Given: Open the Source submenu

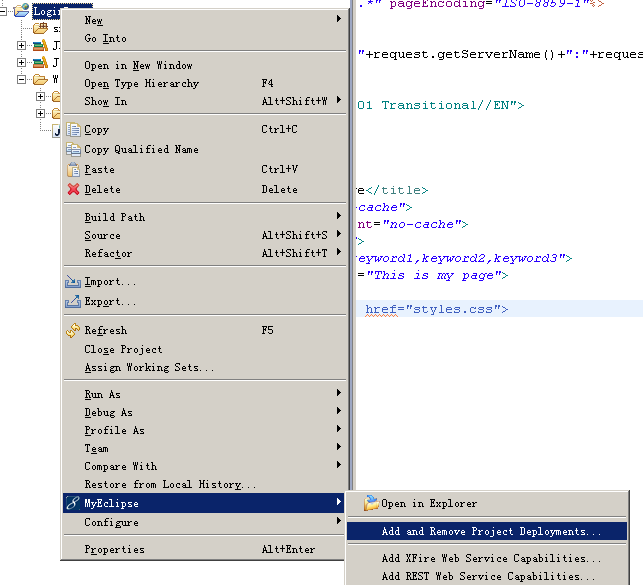Looking at the screenshot, I should click(205, 235).
